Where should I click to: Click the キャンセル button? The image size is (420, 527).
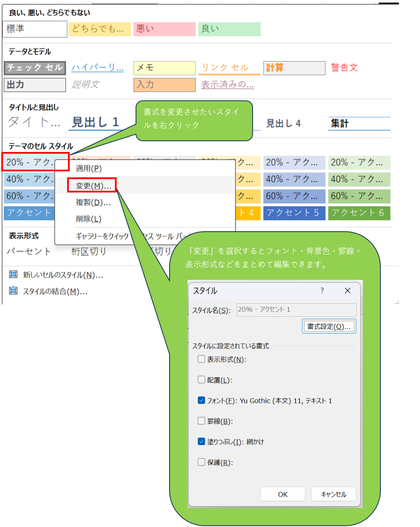[x=334, y=494]
